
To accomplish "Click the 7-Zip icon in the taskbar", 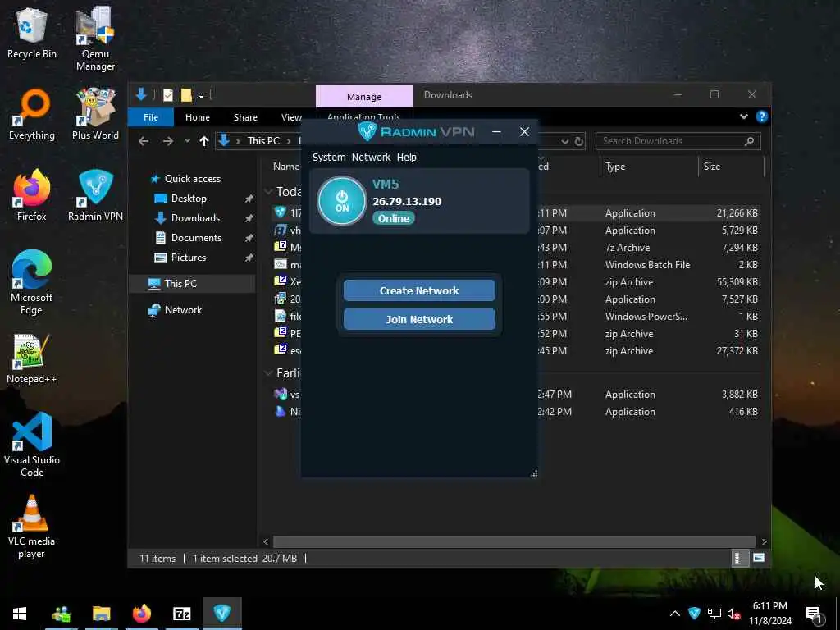I will [181, 614].
